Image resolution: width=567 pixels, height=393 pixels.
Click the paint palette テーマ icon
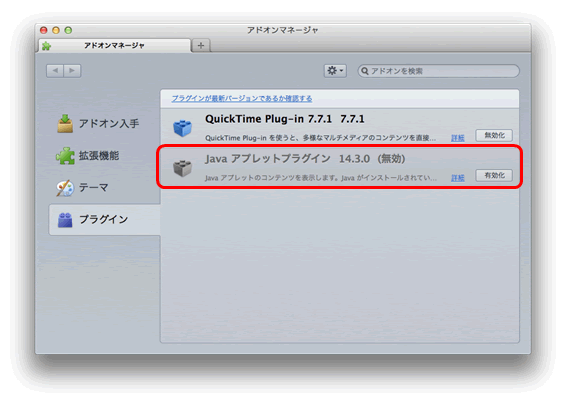(x=65, y=188)
